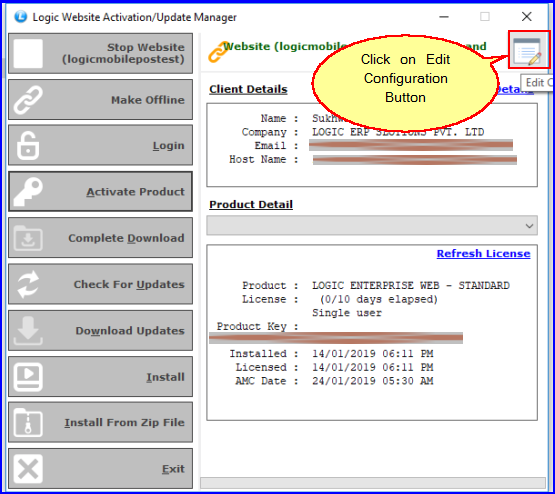The width and height of the screenshot is (555, 494).
Task: Click the Make Offline button
Action: (x=101, y=99)
